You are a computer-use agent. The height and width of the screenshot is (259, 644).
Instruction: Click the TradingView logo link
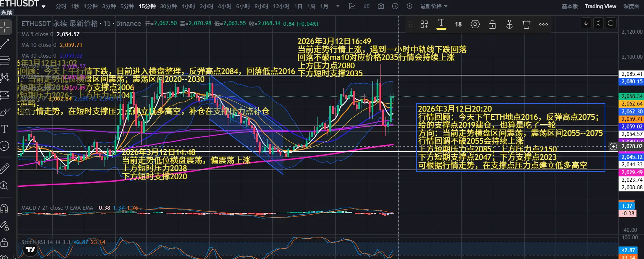click(x=31, y=250)
